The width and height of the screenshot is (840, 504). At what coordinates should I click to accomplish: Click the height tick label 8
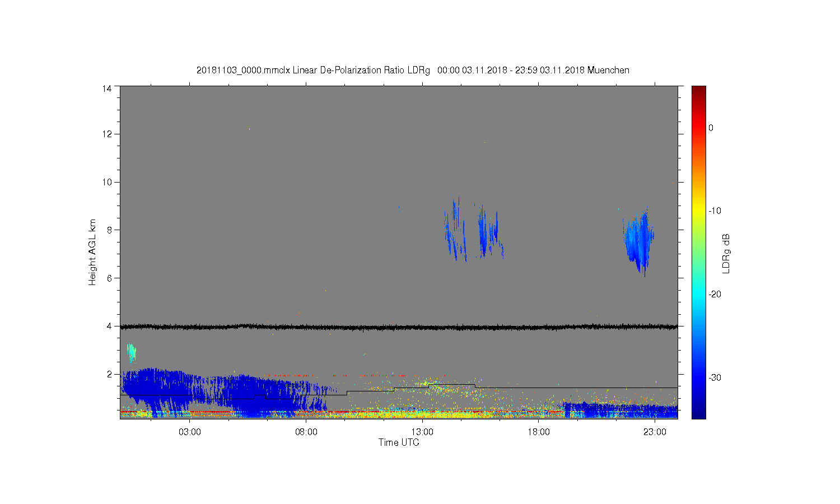(109, 230)
